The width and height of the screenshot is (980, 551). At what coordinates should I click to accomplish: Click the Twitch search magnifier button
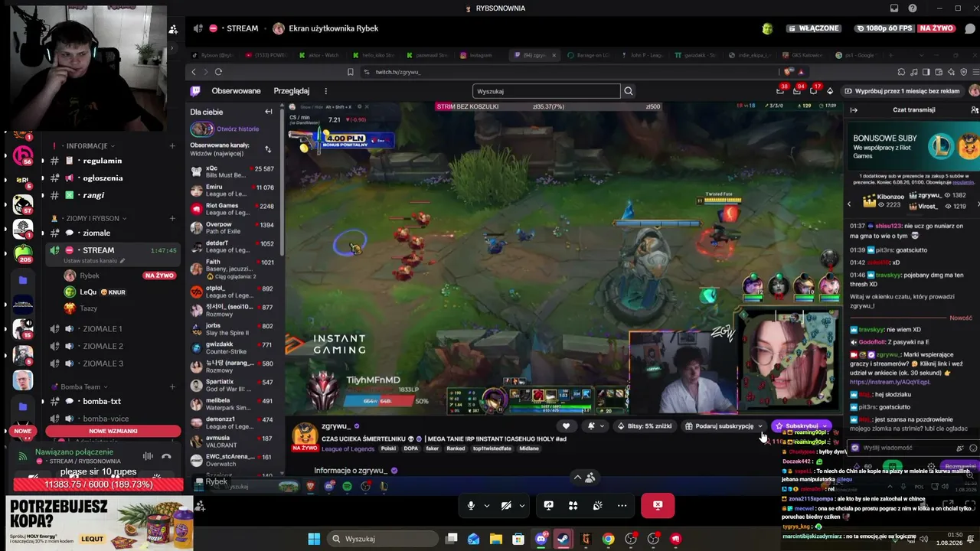point(629,91)
